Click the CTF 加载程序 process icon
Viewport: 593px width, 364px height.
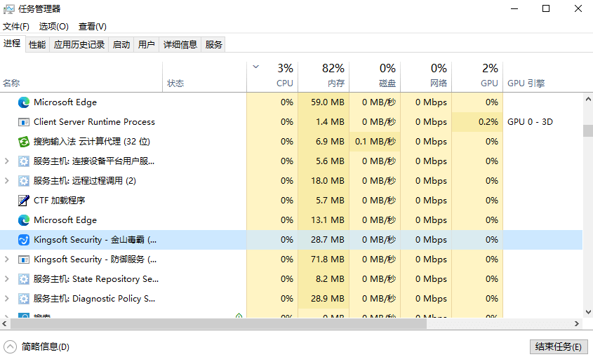24,201
